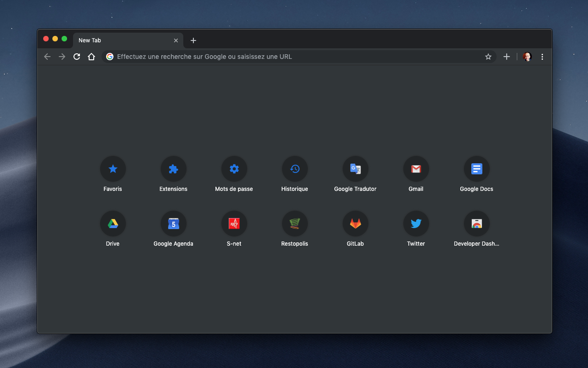The image size is (588, 368).
Task: Click the Drive label text
Action: (x=113, y=244)
